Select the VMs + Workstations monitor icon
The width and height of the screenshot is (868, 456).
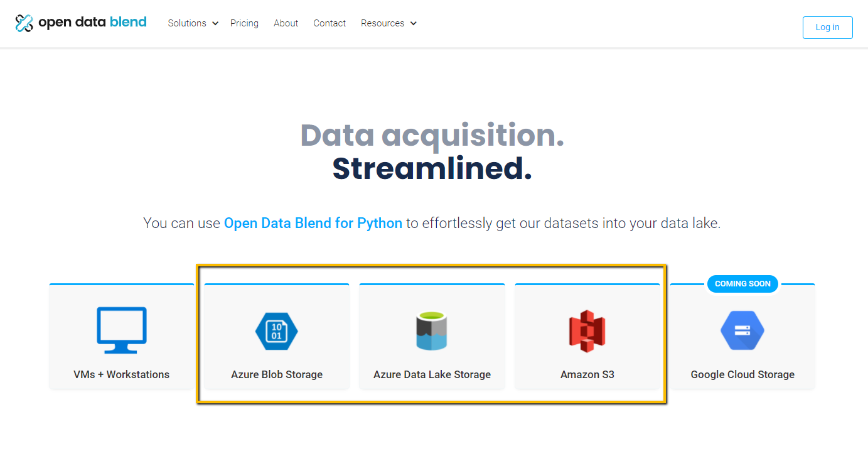pyautogui.click(x=122, y=330)
